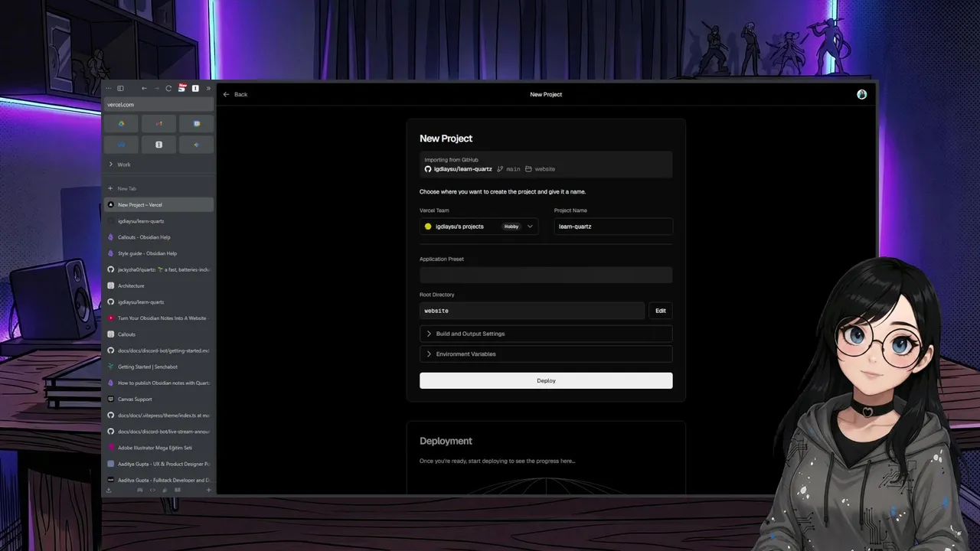Open the colorful diamond pinned shortcut

click(x=196, y=144)
